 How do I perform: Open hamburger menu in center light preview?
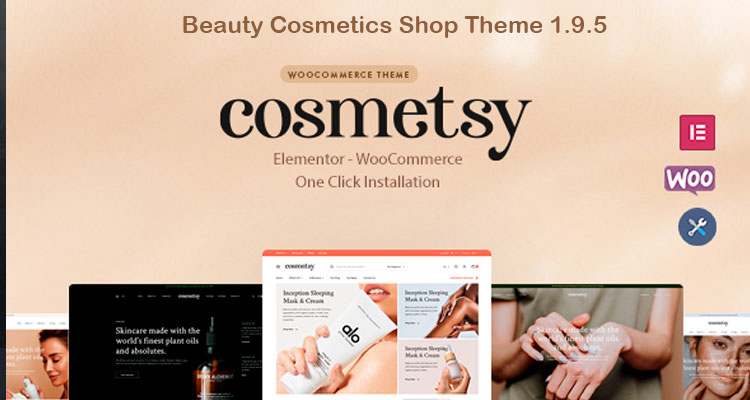click(x=278, y=267)
